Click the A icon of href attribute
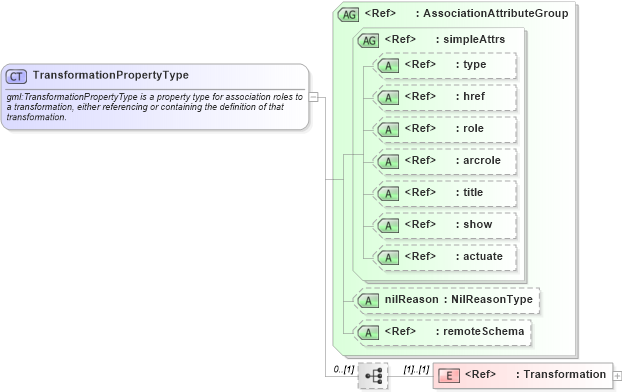 pyautogui.click(x=388, y=98)
